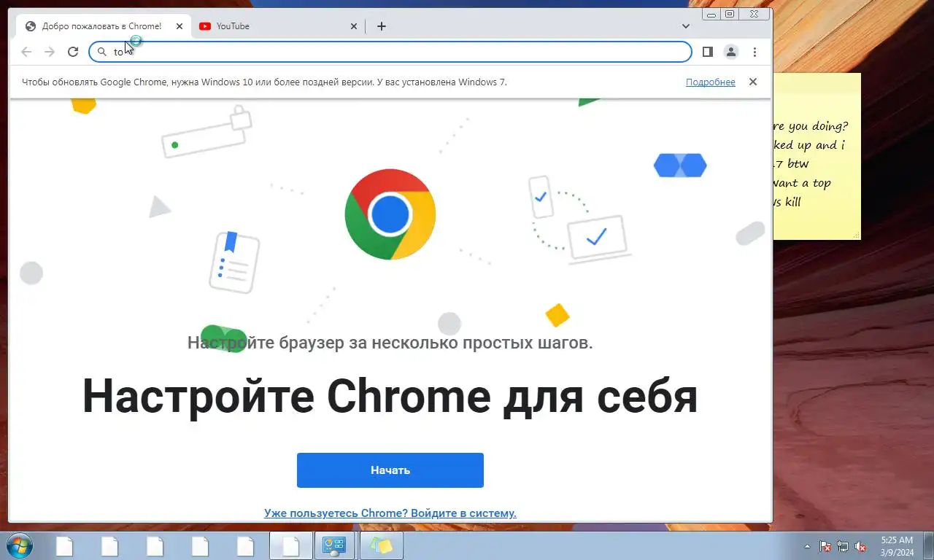The width and height of the screenshot is (934, 560).
Task: Click the sticky note resize grip corner
Action: 857,235
